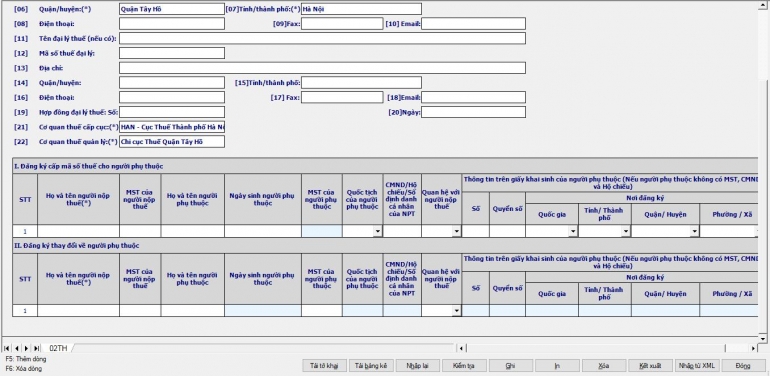This screenshot has height=376, width=770.
Task: Focus the [09] Fax input
Action: [342, 24]
